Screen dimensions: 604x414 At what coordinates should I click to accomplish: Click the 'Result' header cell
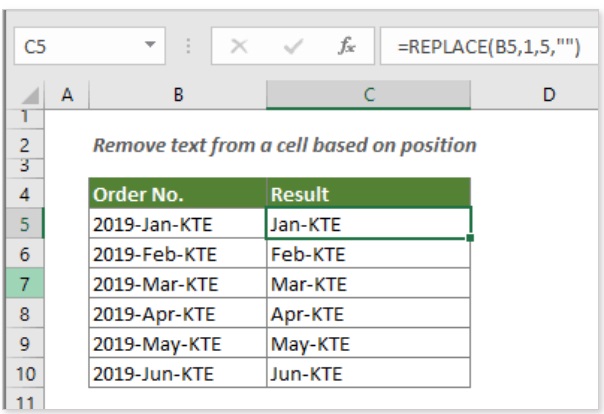368,194
